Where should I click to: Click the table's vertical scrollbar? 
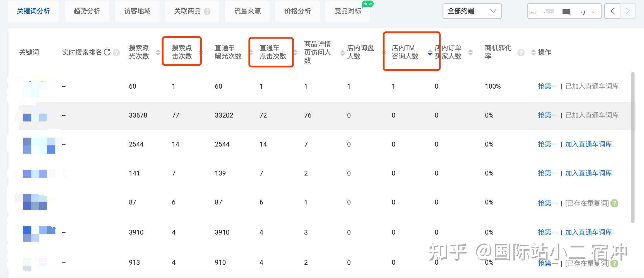click(x=633, y=147)
